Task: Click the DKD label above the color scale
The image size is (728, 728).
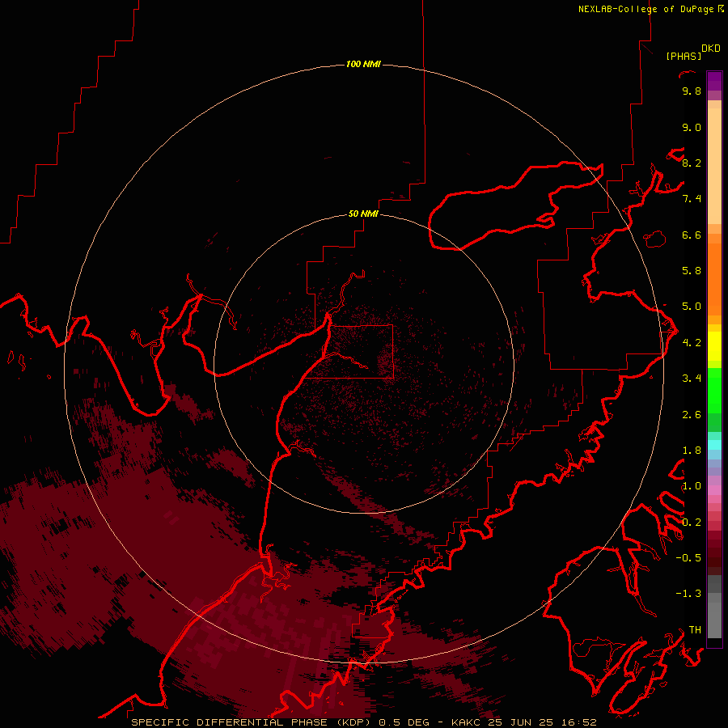Action: [x=711, y=49]
